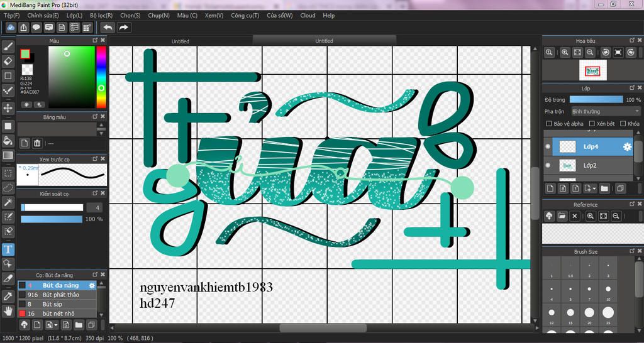This screenshot has height=343, width=644.
Task: Click the Độ trong opacity slider
Action: coord(596,100)
